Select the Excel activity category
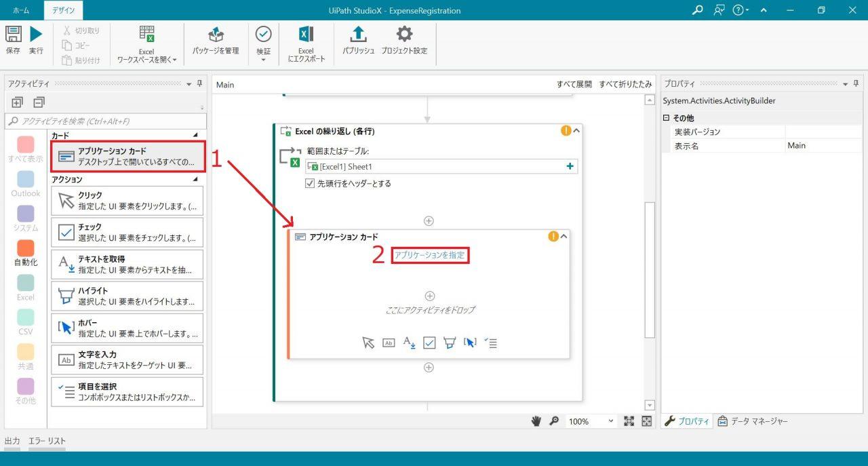 pyautogui.click(x=26, y=288)
